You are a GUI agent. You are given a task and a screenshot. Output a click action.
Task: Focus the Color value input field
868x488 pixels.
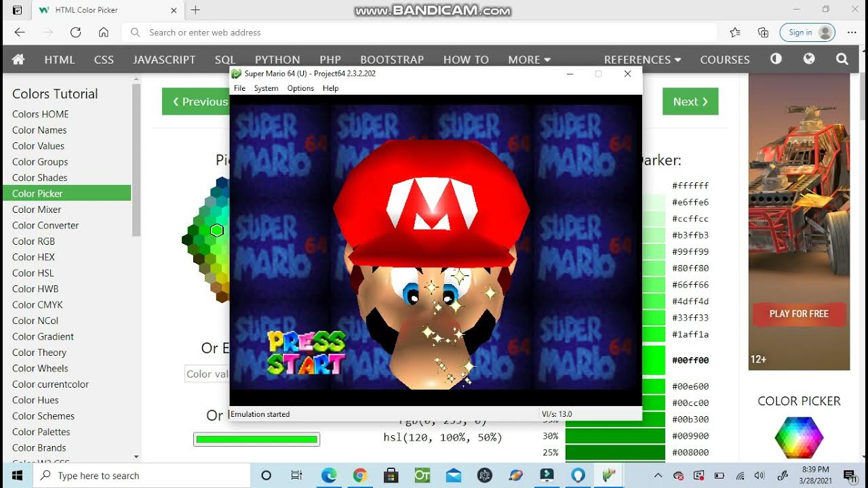coord(208,373)
